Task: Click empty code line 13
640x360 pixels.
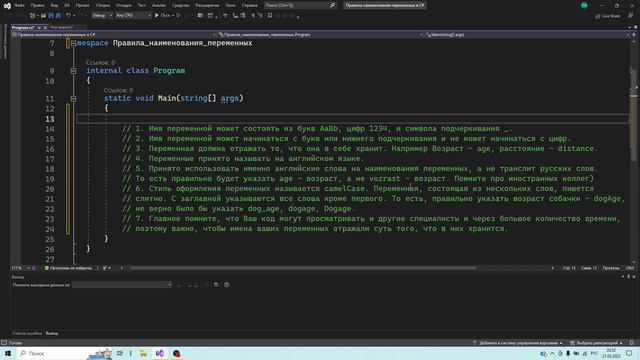Action: (353, 119)
